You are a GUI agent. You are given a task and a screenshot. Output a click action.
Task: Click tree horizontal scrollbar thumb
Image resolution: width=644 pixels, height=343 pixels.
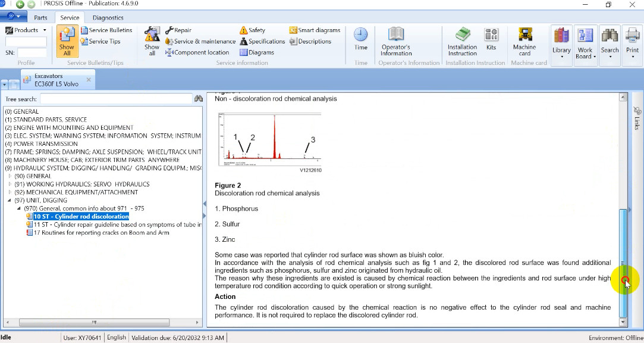(x=94, y=322)
